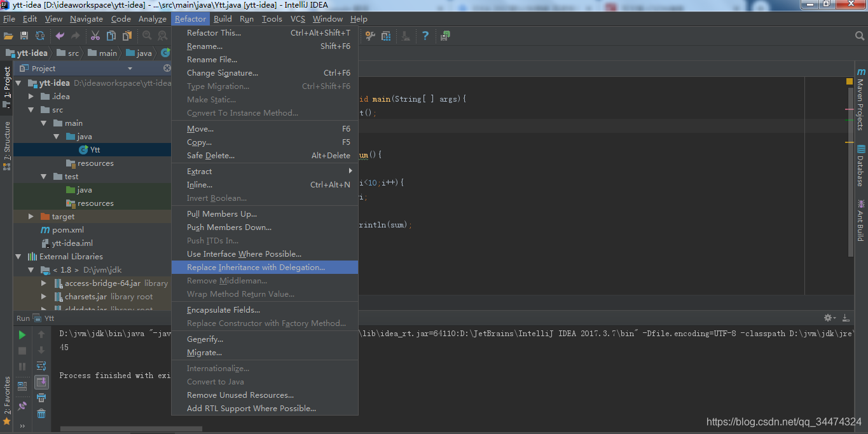Open Project Structure toolbar icon

coord(386,36)
